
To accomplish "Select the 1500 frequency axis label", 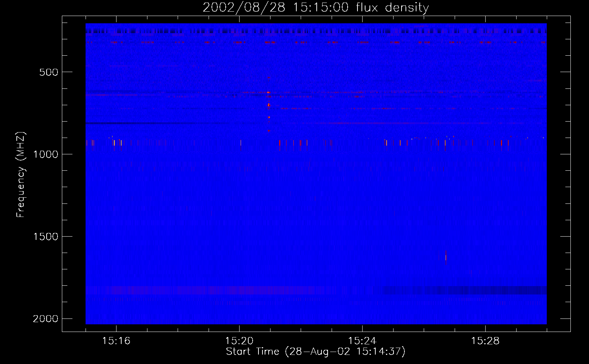I will tap(46, 237).
